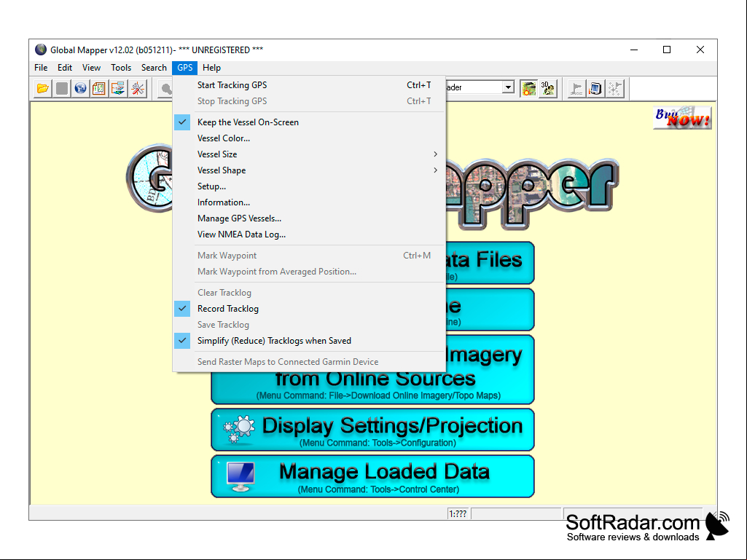Open the View menu
The width and height of the screenshot is (747, 560).
[x=92, y=68]
